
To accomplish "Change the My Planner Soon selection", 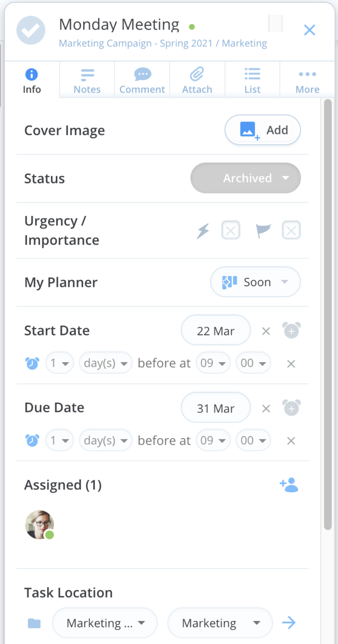I will pyautogui.click(x=255, y=282).
